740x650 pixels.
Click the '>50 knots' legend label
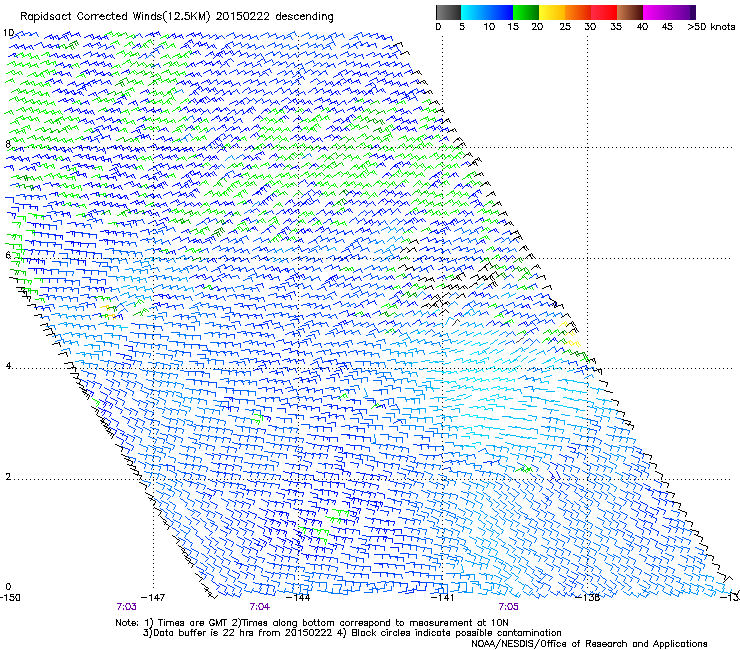click(711, 27)
